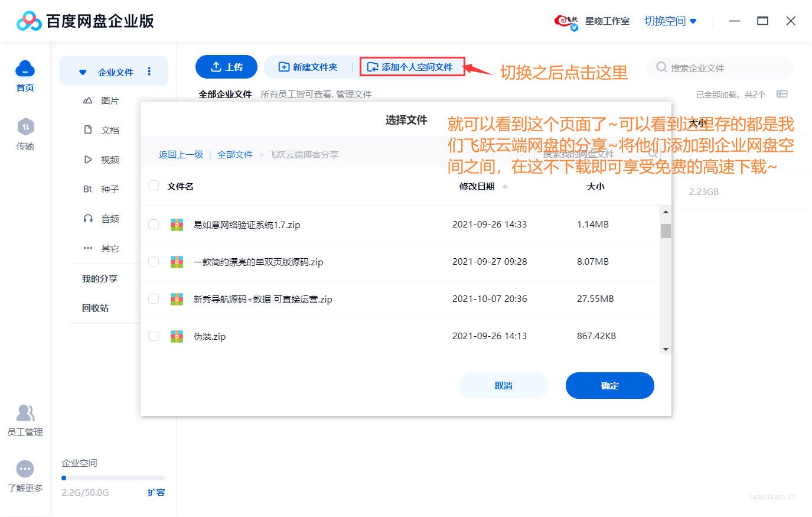Select 其它 category in sidebar
Image resolution: width=812 pixels, height=517 pixels.
pyautogui.click(x=110, y=248)
